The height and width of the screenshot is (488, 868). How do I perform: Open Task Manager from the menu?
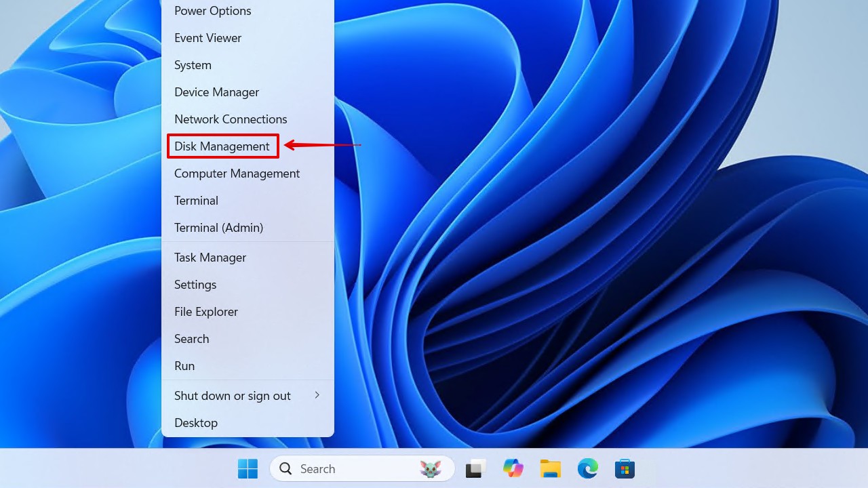coord(210,257)
